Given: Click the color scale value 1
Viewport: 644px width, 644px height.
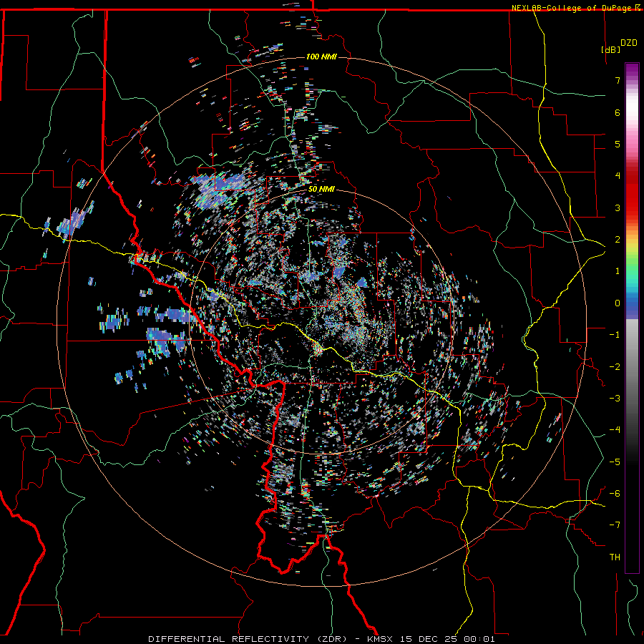Looking at the screenshot, I should 618,271.
